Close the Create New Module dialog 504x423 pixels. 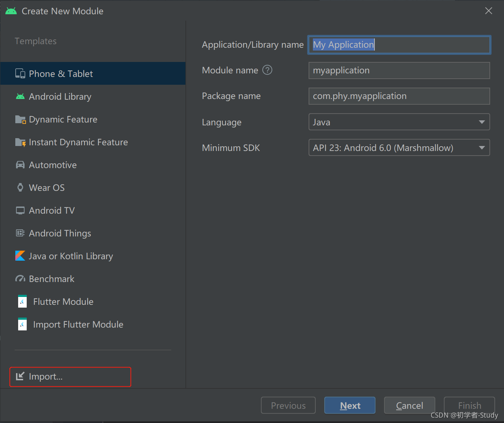489,11
